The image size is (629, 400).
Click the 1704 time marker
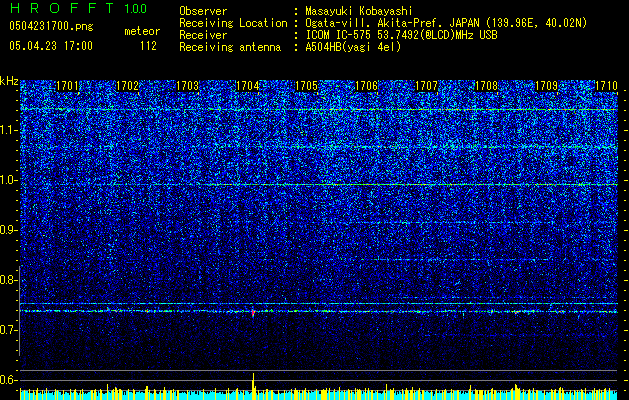coord(248,86)
